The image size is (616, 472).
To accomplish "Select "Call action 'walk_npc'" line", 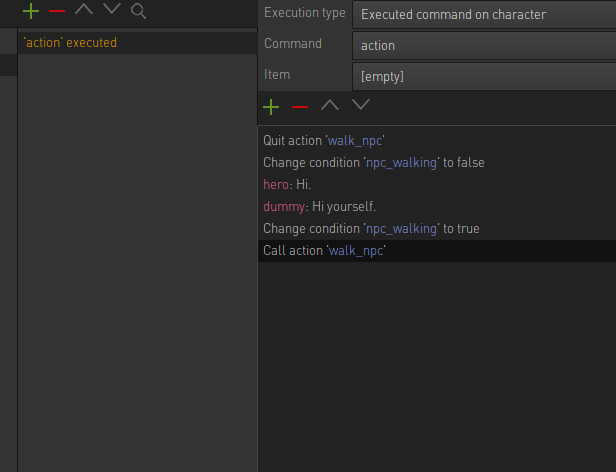I will point(437,251).
